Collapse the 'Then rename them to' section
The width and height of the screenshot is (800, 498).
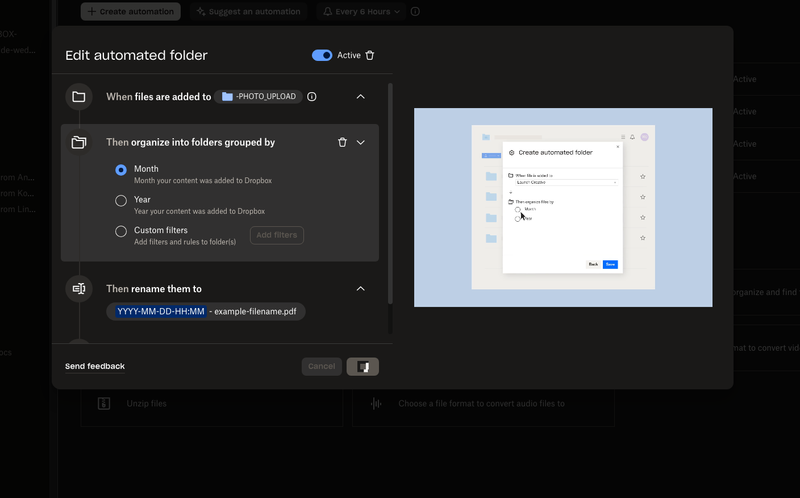[x=361, y=289]
